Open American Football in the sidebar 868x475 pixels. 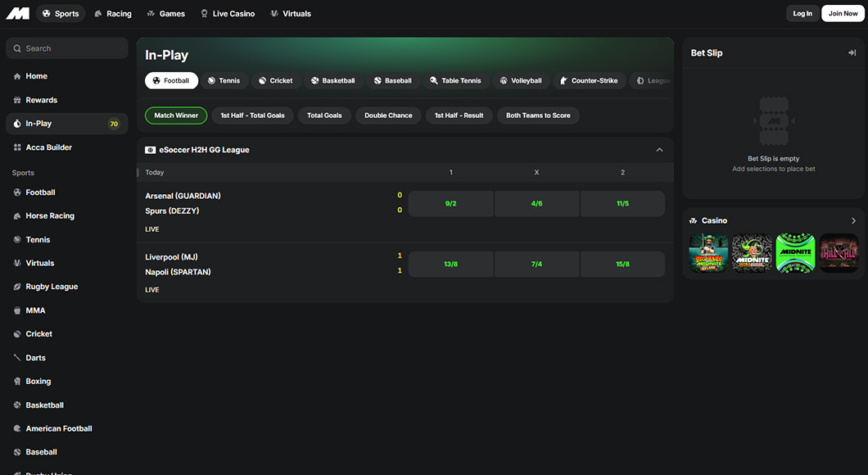pos(67,428)
